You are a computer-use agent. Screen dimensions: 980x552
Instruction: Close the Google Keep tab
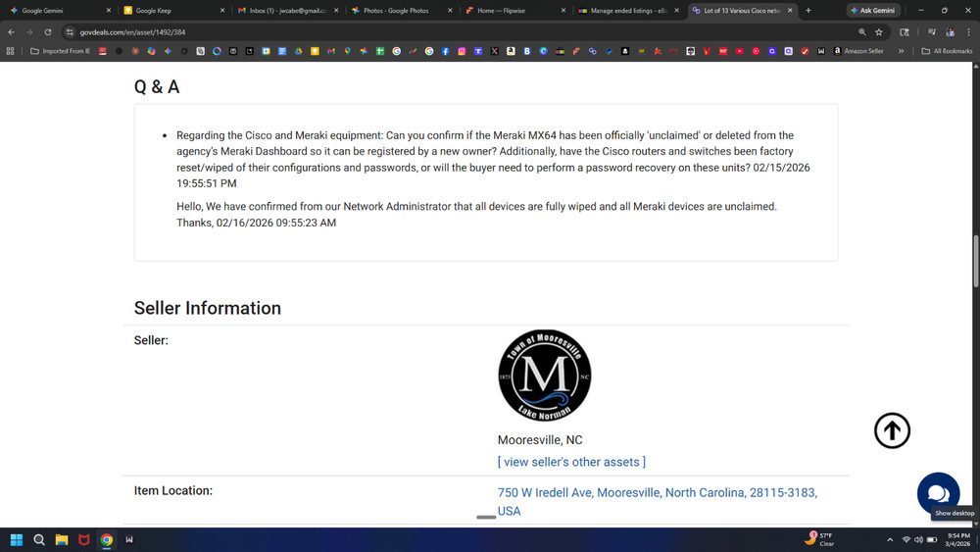[x=222, y=11]
